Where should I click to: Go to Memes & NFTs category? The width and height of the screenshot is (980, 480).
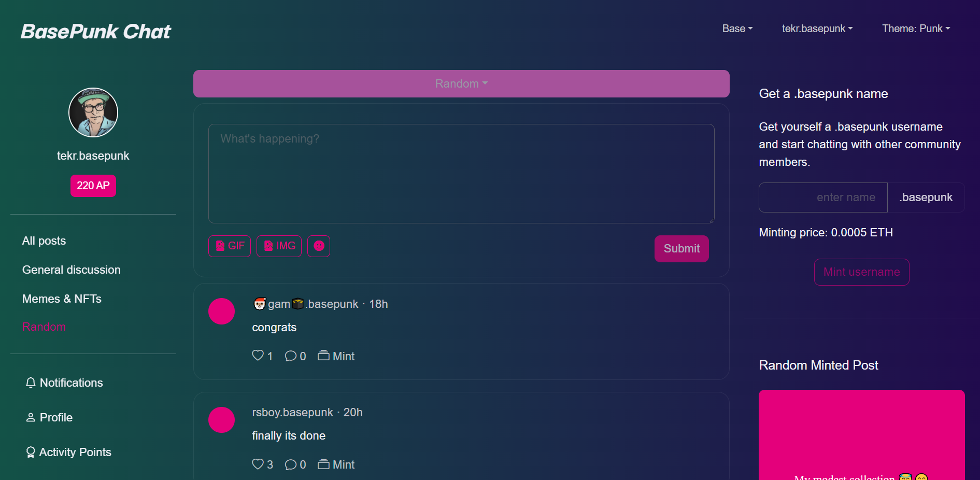point(62,299)
